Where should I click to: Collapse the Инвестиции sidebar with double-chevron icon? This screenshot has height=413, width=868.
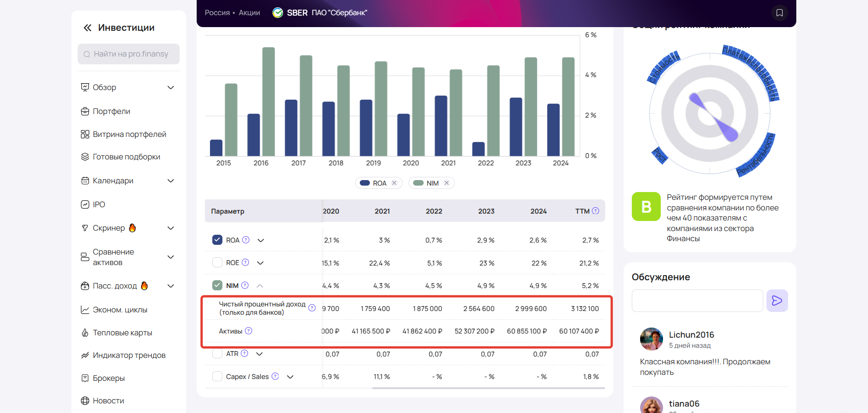click(x=87, y=28)
